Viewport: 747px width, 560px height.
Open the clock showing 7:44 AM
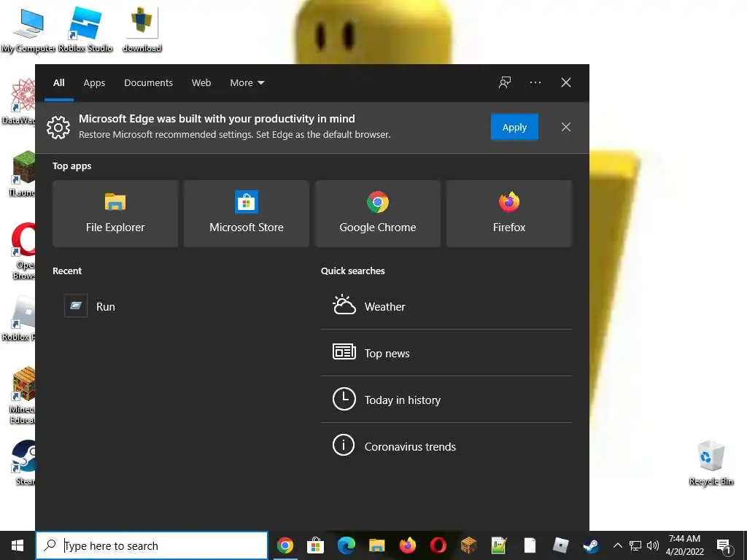pyautogui.click(x=684, y=545)
